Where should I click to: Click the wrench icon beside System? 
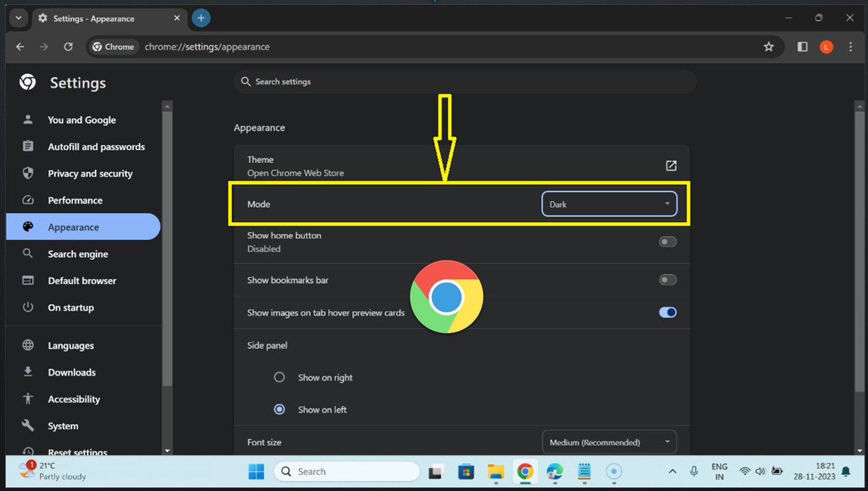tap(28, 426)
